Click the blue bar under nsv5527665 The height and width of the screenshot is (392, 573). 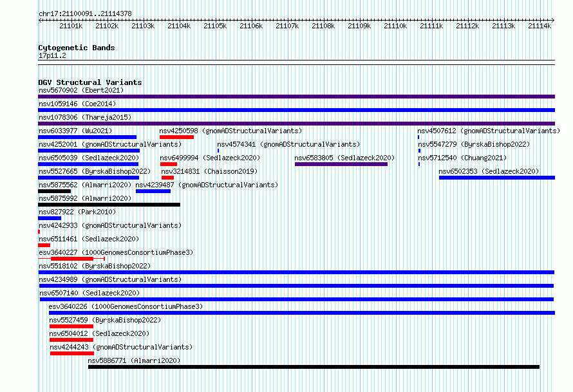88,178
